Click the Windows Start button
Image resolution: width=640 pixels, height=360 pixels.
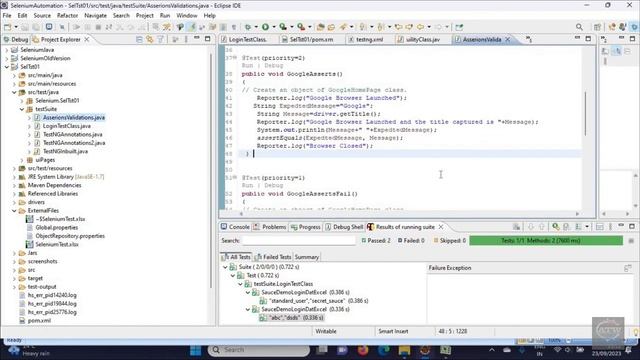[196, 350]
